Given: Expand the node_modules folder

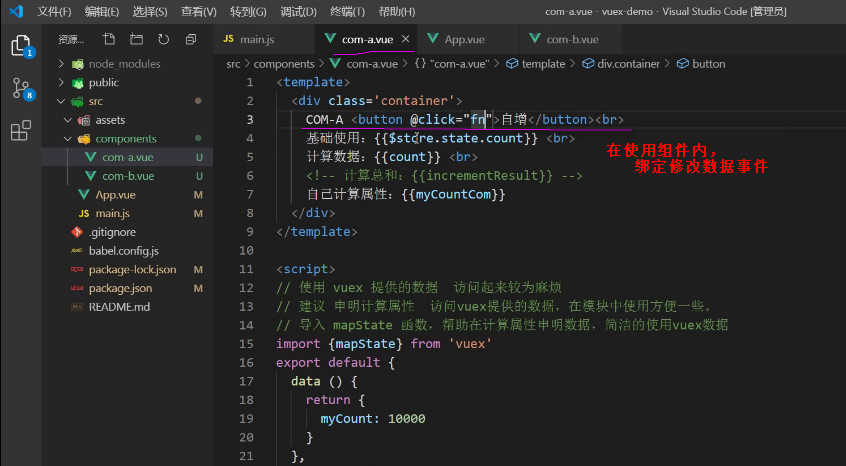Looking at the screenshot, I should [61, 64].
